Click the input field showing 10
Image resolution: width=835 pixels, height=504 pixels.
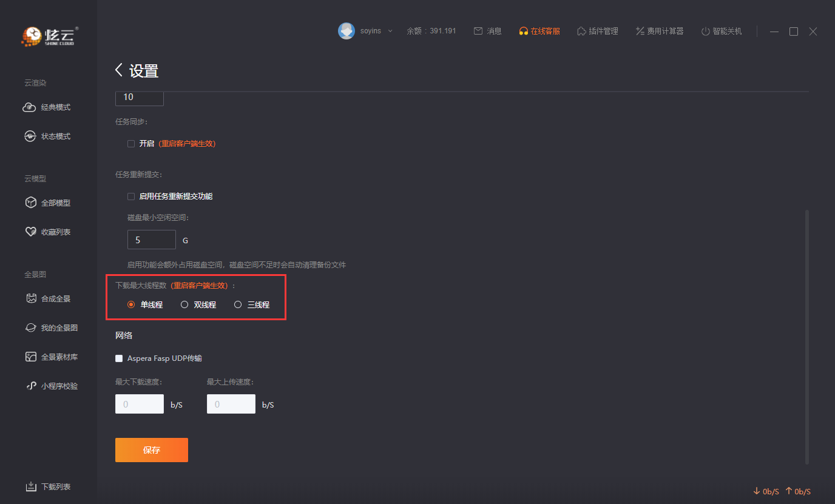click(x=140, y=98)
